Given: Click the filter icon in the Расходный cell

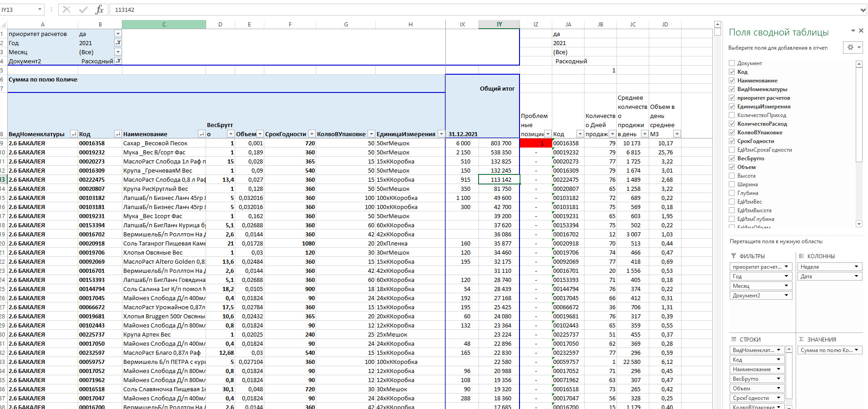Looking at the screenshot, I should pos(118,61).
